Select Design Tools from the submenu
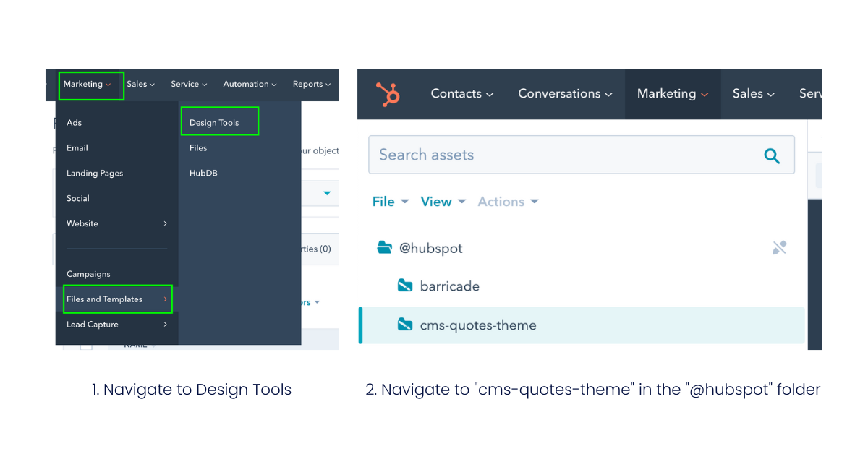 [x=214, y=123]
